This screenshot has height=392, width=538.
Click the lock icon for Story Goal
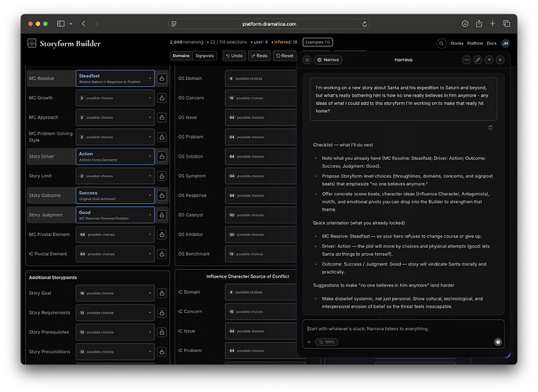click(162, 293)
